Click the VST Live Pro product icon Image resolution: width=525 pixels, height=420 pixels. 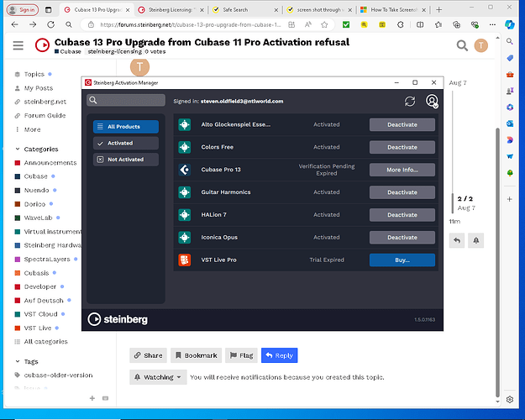point(185,260)
